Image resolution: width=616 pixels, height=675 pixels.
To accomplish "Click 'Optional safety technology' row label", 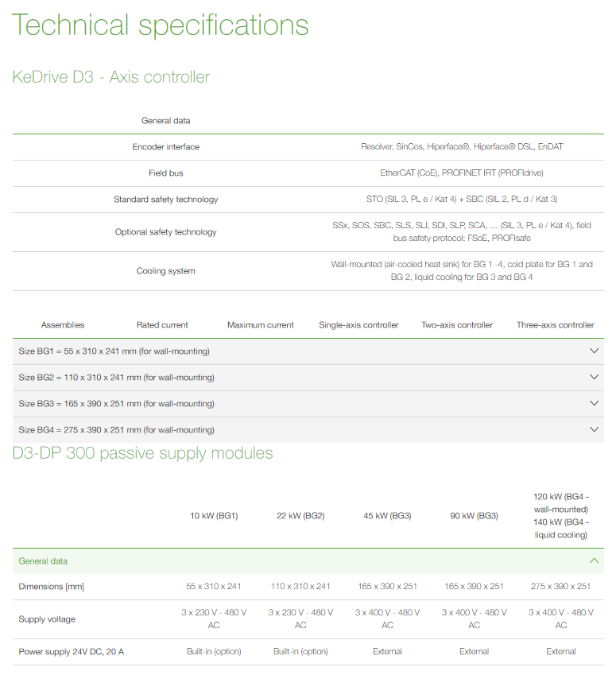I will (x=166, y=232).
